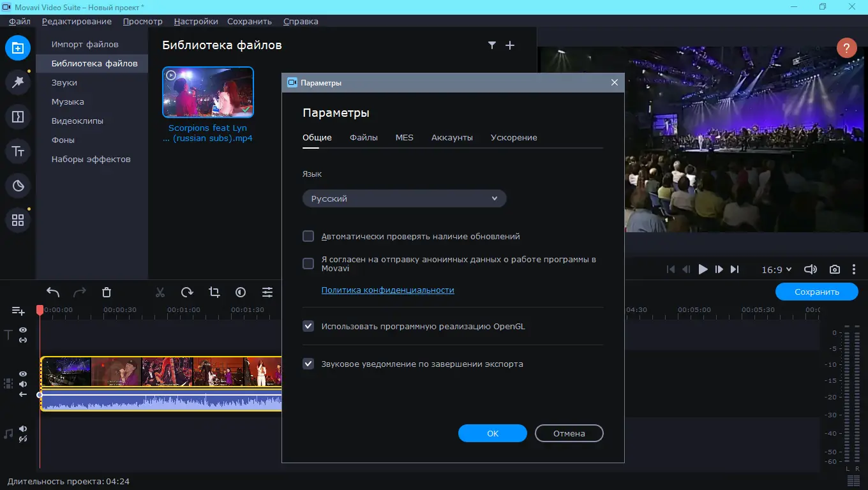Mute the video track audio
The image size is (868, 490).
pos(23,384)
